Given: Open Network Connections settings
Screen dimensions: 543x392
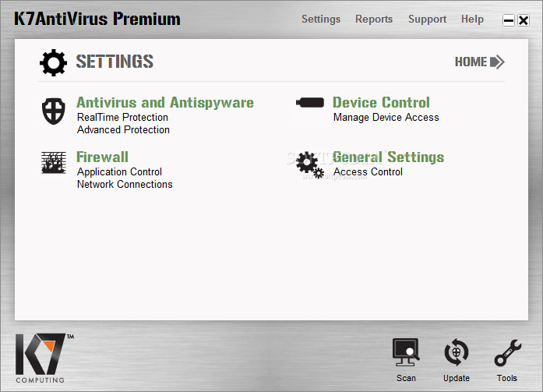Looking at the screenshot, I should (x=125, y=184).
